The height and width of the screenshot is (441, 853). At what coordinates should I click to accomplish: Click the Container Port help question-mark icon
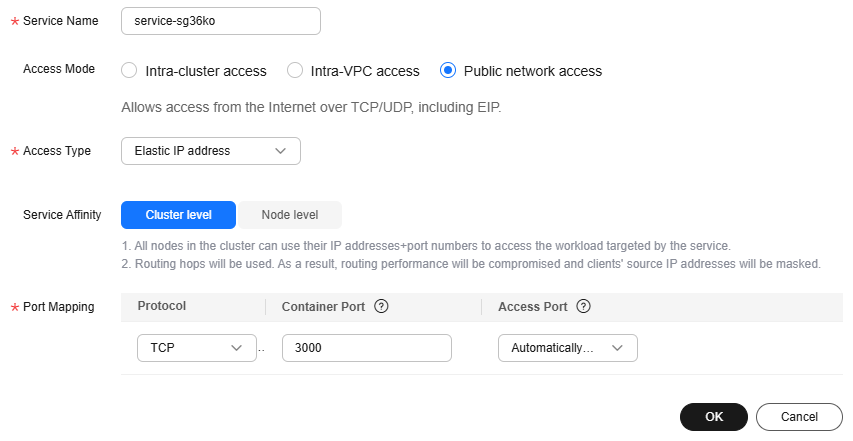(x=381, y=307)
